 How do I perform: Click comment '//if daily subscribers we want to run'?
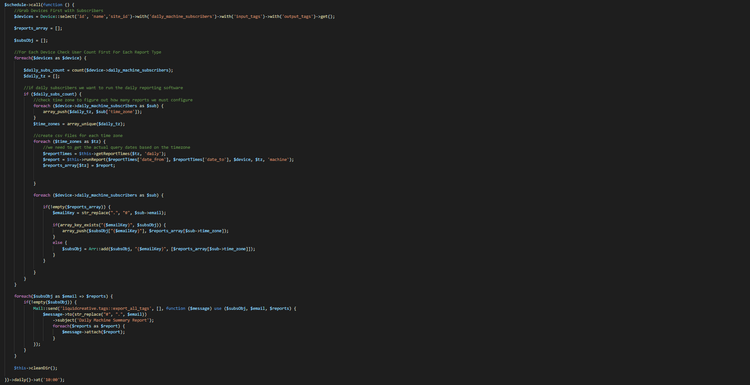click(103, 88)
